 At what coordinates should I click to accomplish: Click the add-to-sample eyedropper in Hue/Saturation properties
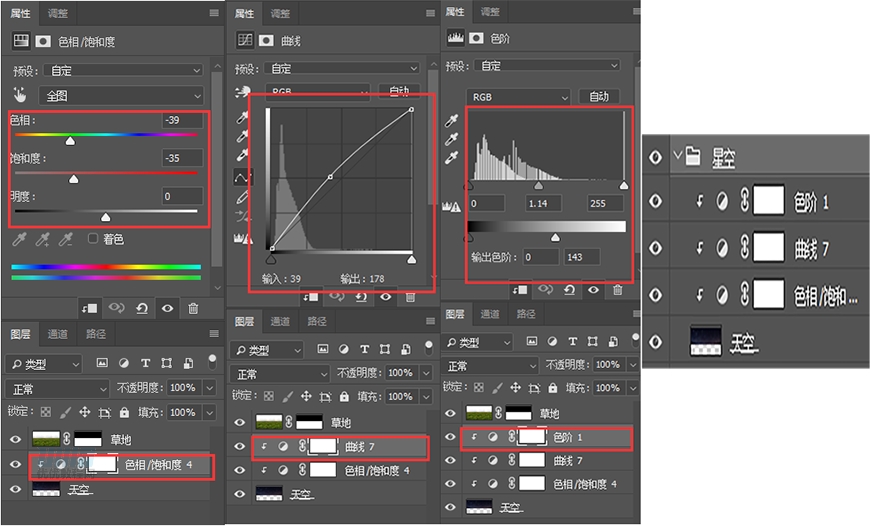click(43, 239)
